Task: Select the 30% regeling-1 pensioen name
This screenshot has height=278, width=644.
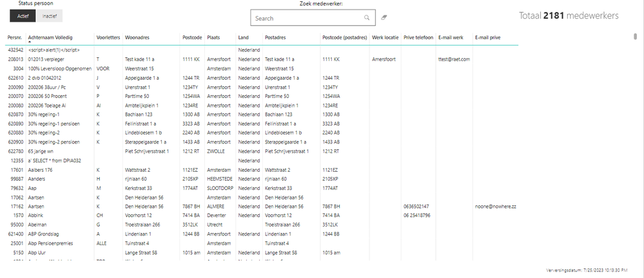Action: point(54,124)
